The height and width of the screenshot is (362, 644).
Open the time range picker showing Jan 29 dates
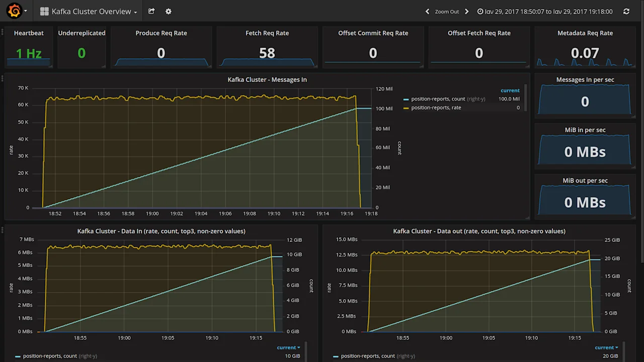[x=545, y=11]
